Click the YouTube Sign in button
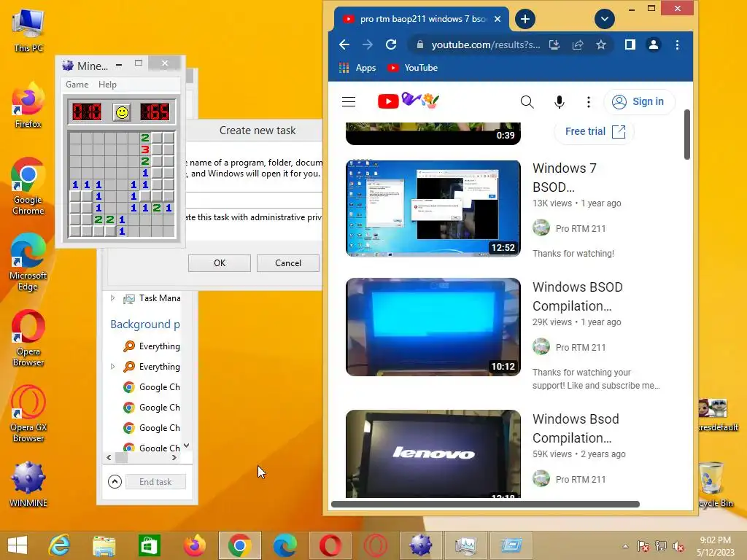This screenshot has width=747, height=560. click(x=639, y=101)
